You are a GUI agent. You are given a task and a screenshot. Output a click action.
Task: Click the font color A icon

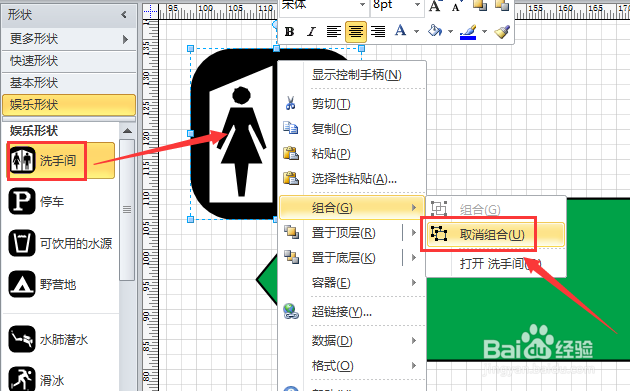400,31
